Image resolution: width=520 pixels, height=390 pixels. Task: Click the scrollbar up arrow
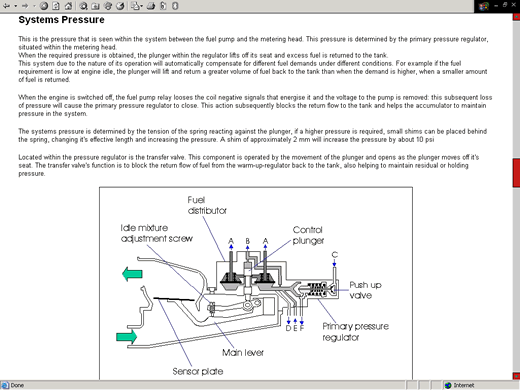tap(516, 17)
